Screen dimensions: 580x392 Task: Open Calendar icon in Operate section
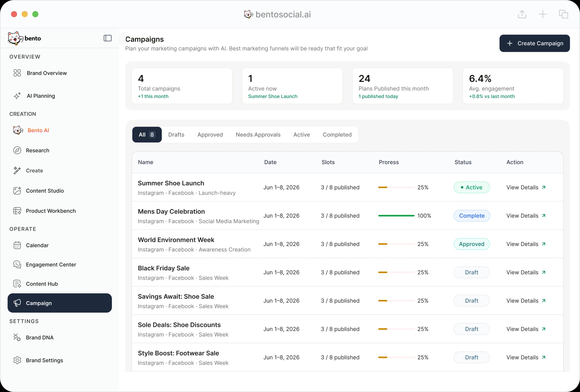pos(17,245)
